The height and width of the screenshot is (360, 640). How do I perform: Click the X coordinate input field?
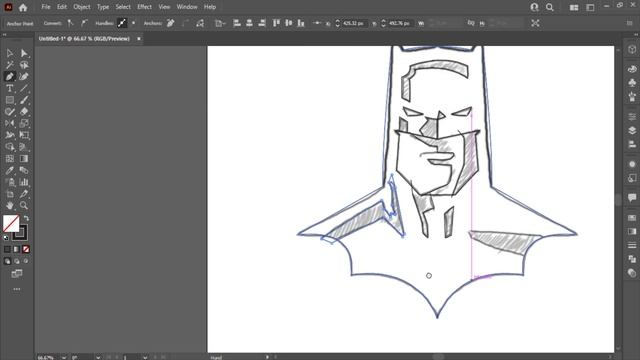click(x=355, y=23)
